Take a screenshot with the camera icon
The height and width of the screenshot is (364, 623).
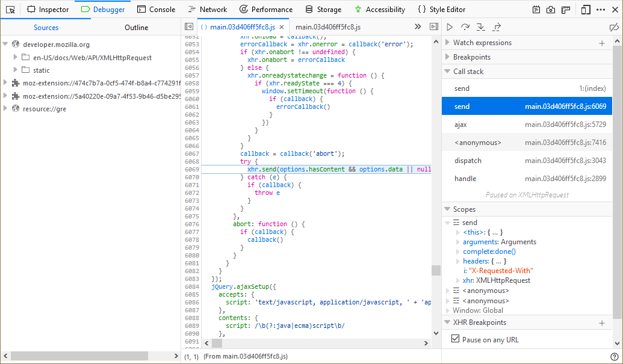point(551,10)
